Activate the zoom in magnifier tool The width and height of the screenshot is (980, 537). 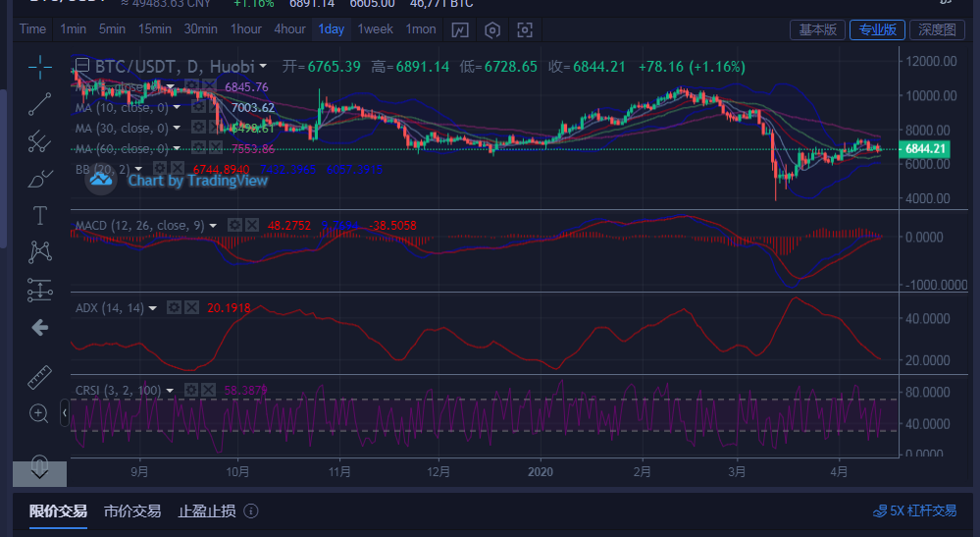pyautogui.click(x=39, y=413)
